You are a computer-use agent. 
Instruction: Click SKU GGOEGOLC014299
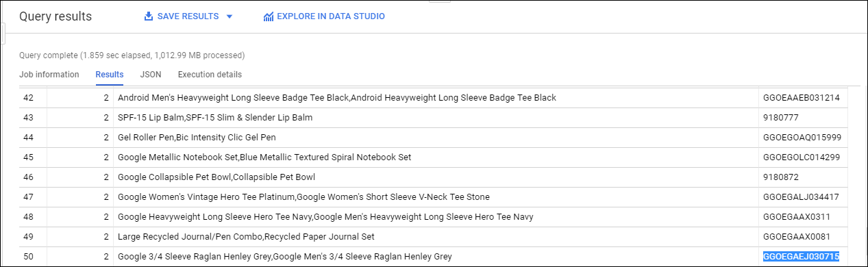(802, 157)
